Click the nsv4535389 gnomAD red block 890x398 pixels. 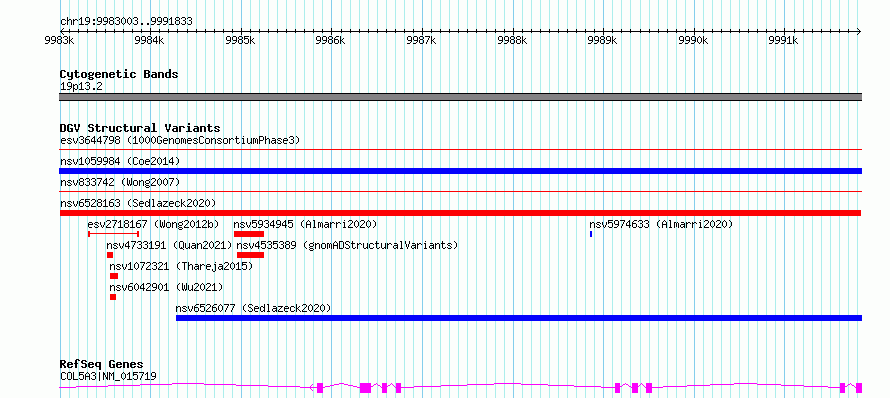[x=250, y=255]
